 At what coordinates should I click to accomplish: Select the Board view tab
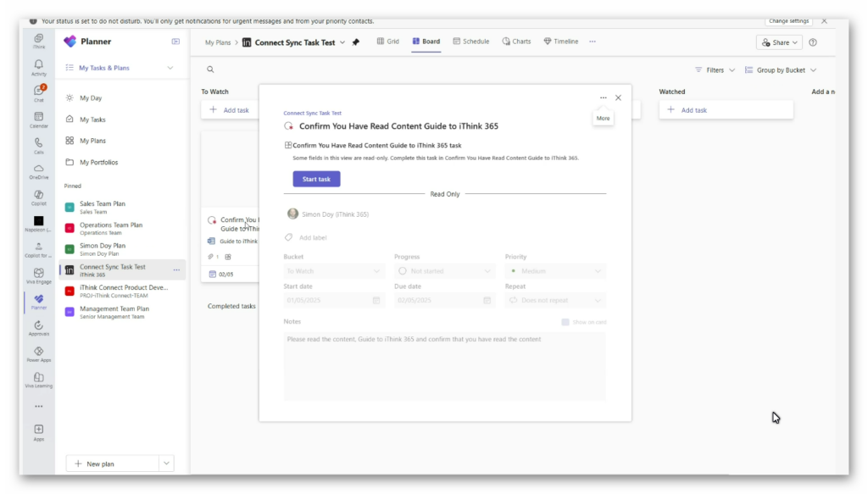click(x=426, y=42)
